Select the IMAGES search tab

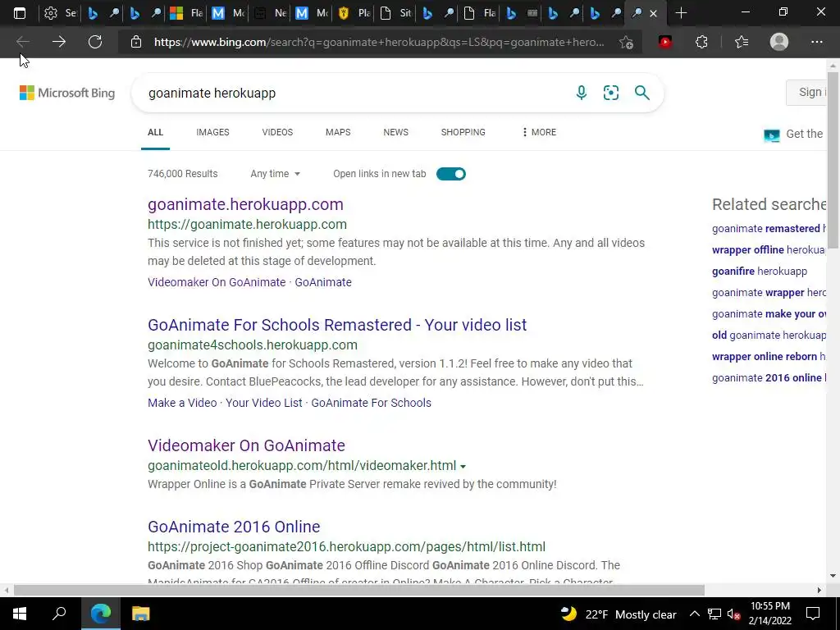(x=212, y=132)
